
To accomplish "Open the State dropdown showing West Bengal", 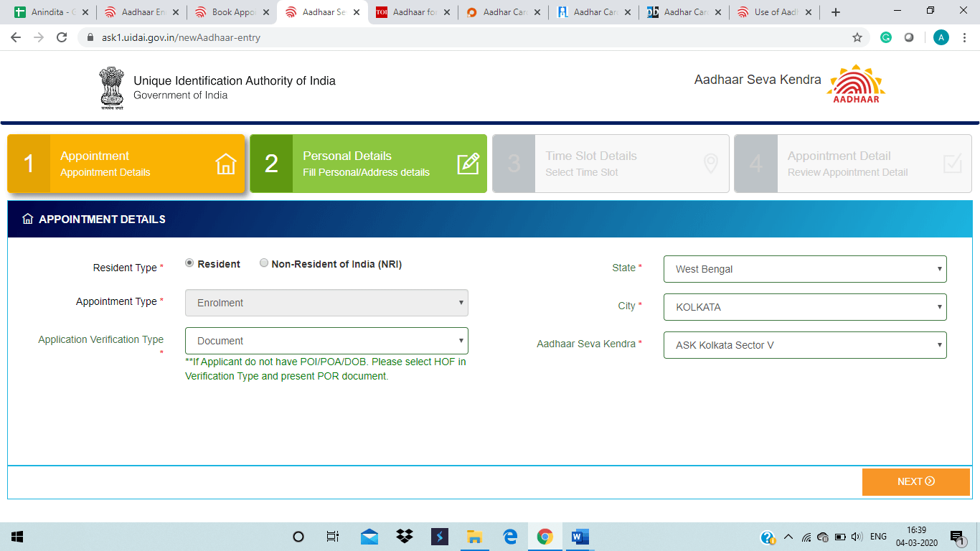I will pyautogui.click(x=804, y=269).
